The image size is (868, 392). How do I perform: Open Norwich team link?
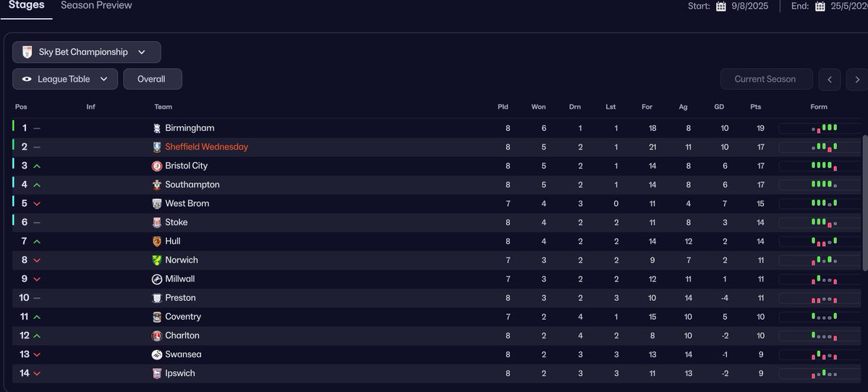pos(182,260)
